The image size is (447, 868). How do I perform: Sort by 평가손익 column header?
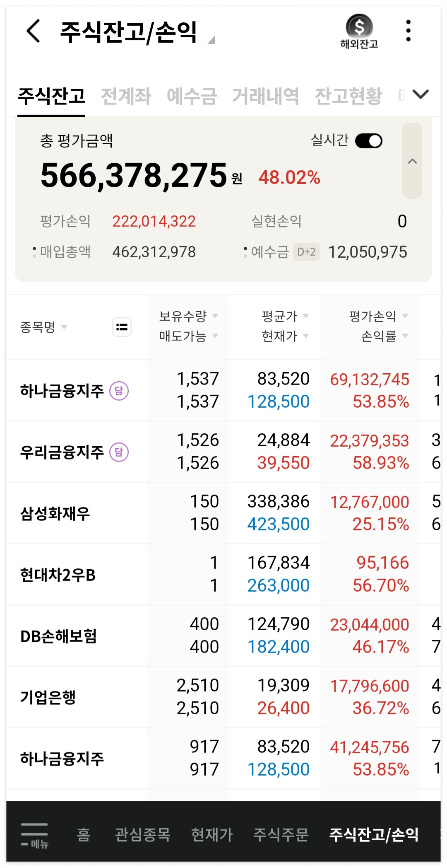[379, 316]
